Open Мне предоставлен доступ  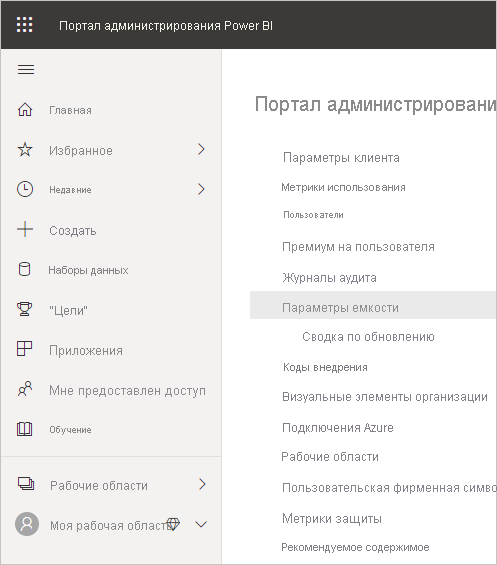[128, 391]
